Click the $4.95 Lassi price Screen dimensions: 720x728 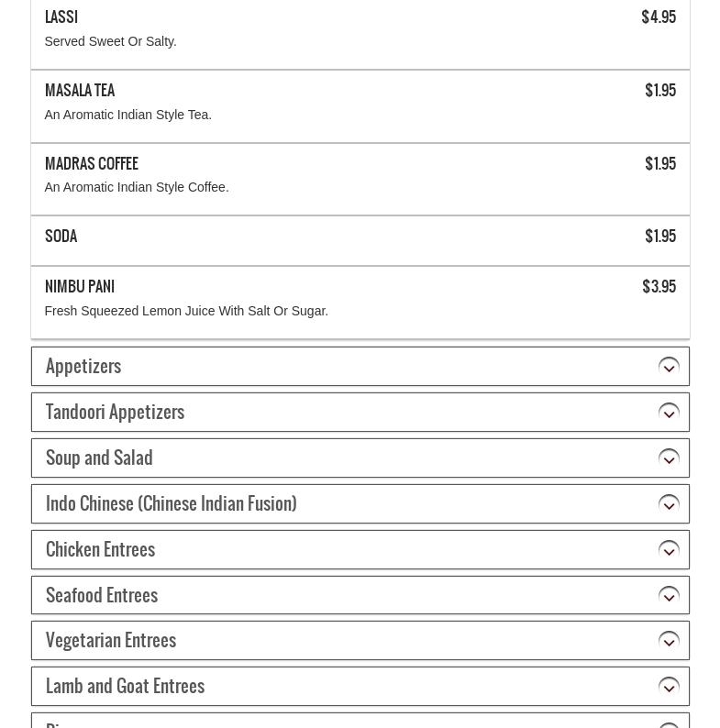(x=659, y=17)
